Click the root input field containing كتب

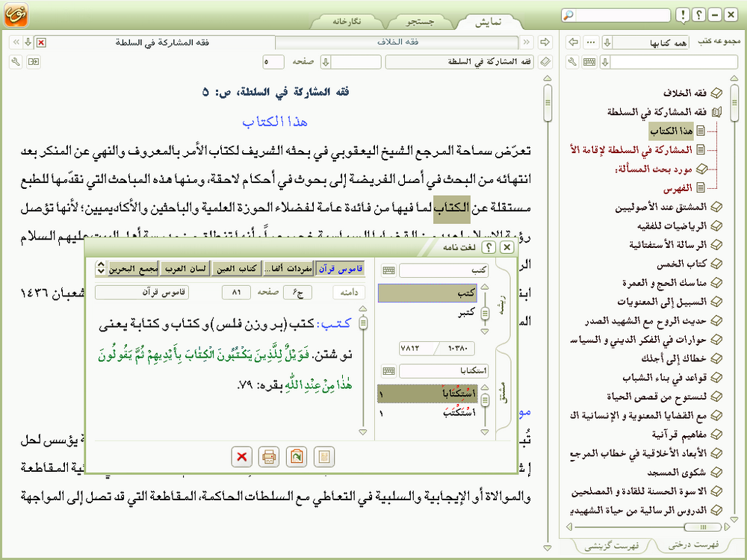[x=444, y=270]
